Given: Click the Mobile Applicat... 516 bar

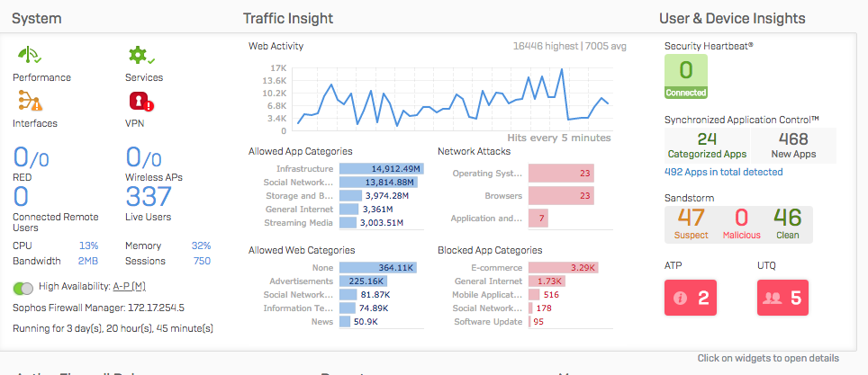Looking at the screenshot, I should (534, 294).
